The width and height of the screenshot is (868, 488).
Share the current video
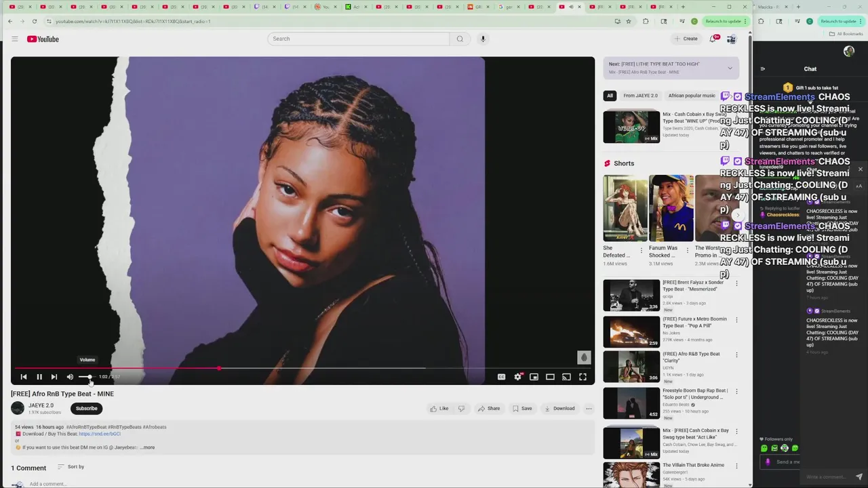(488, 409)
